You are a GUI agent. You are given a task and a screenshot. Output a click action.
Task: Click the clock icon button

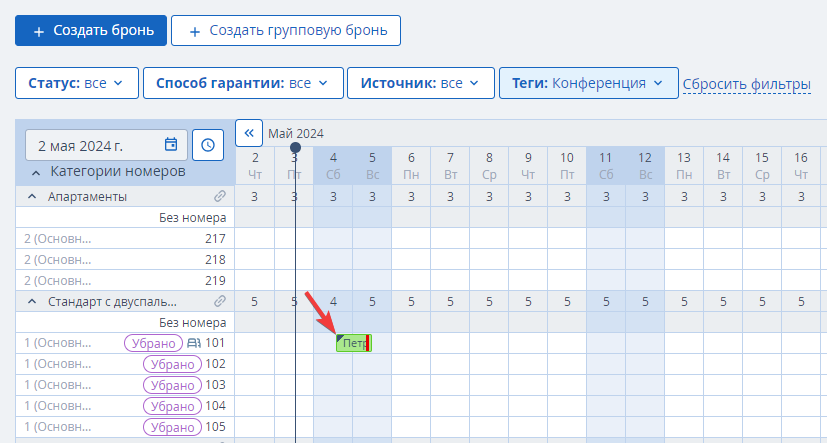[x=208, y=145]
